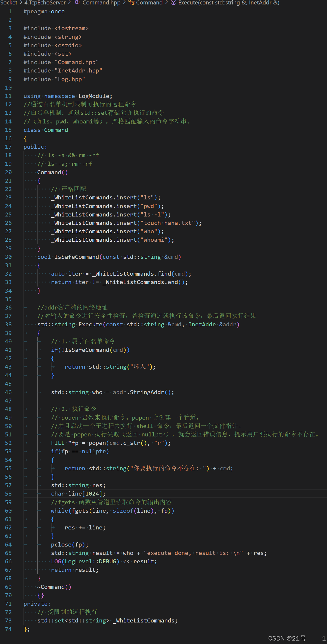This screenshot has width=327, height=644.
Task: Click line number 58
Action: click(x=8, y=494)
